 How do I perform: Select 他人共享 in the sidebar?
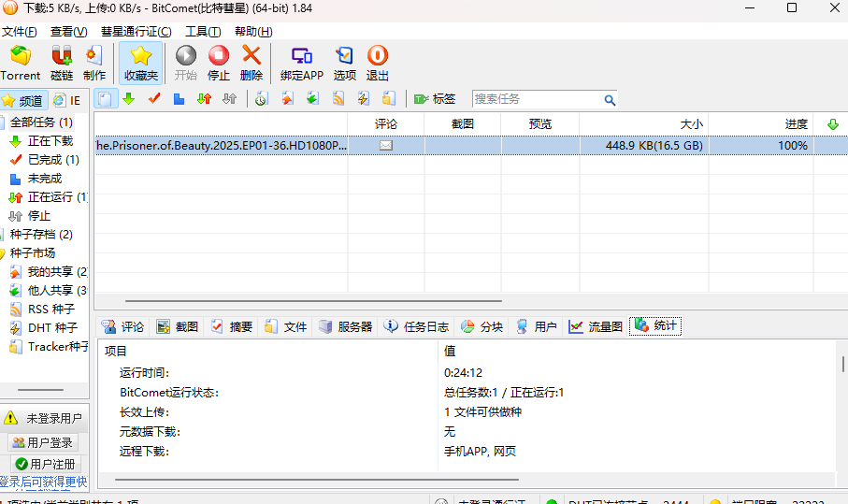tap(57, 291)
